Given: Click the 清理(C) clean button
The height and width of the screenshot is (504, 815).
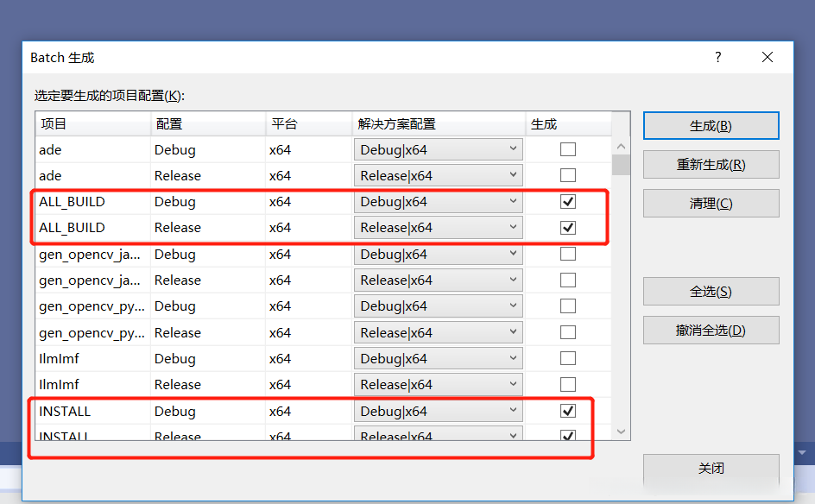Looking at the screenshot, I should click(711, 203).
